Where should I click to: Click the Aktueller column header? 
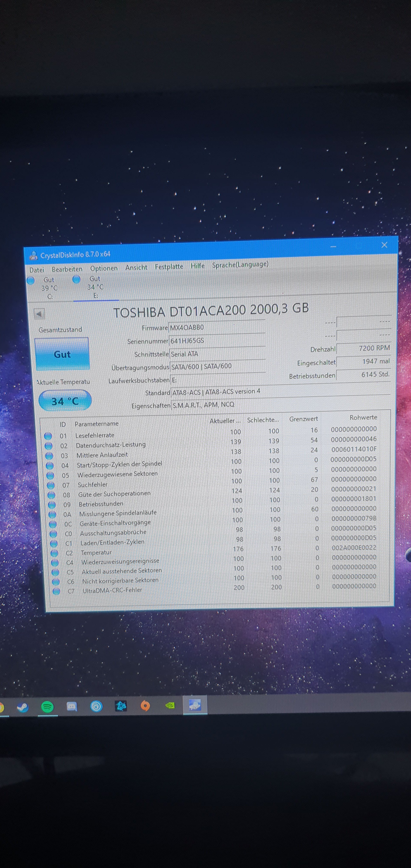(x=225, y=420)
